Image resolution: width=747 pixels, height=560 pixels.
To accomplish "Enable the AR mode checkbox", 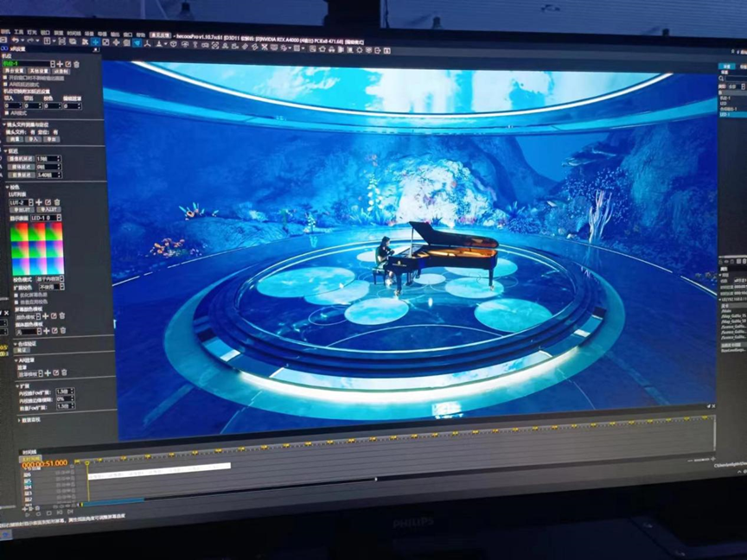I will (x=5, y=113).
